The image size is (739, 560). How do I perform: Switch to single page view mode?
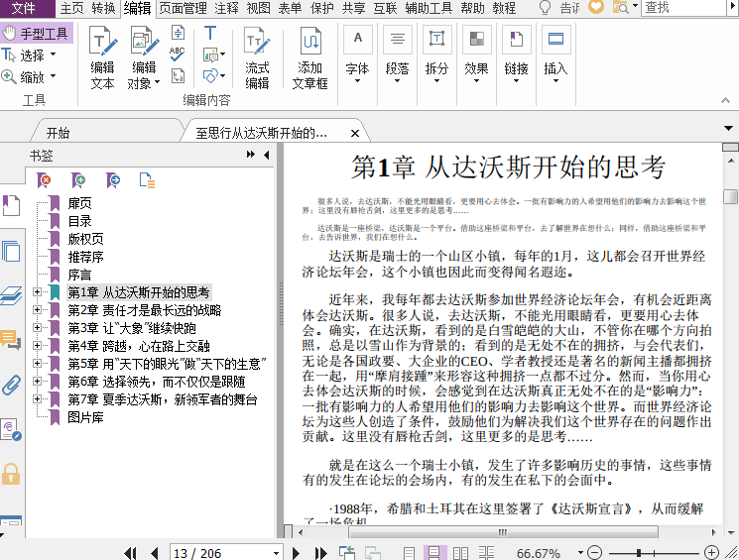click(x=409, y=552)
